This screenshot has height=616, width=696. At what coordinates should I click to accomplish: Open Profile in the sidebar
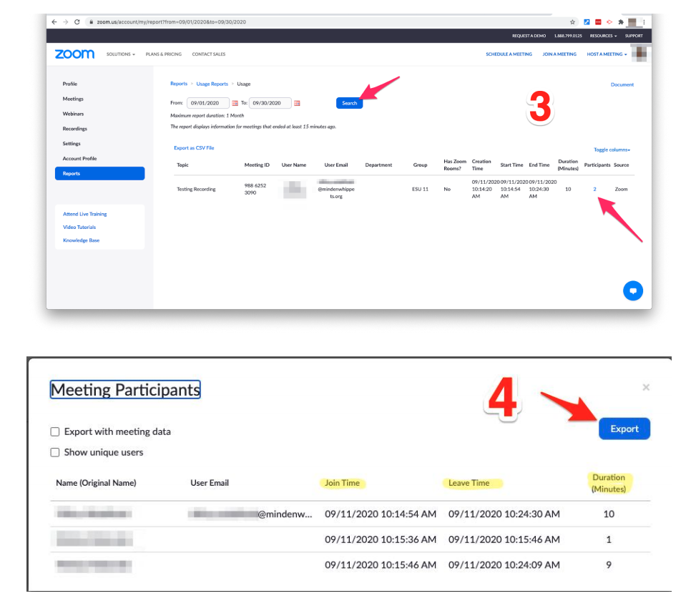tap(70, 84)
